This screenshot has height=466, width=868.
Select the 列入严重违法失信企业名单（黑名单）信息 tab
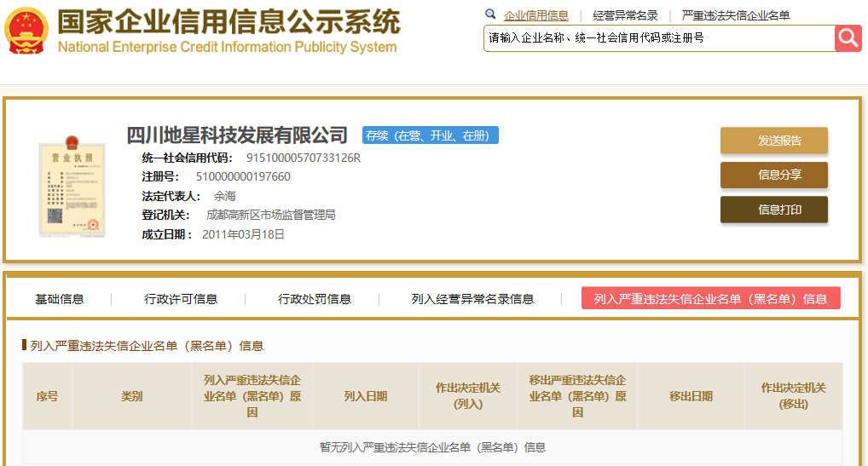point(711,298)
